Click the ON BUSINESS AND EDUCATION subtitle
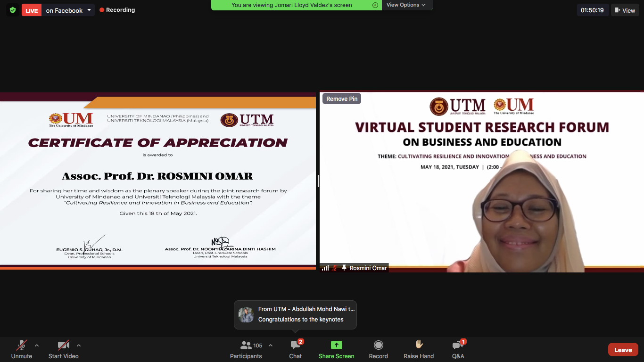The height and width of the screenshot is (362, 644). [x=482, y=142]
